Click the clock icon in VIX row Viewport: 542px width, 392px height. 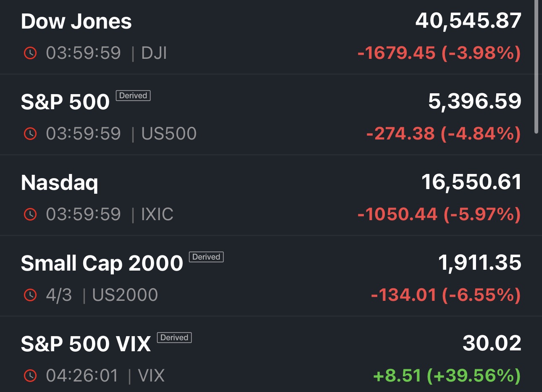tap(30, 376)
